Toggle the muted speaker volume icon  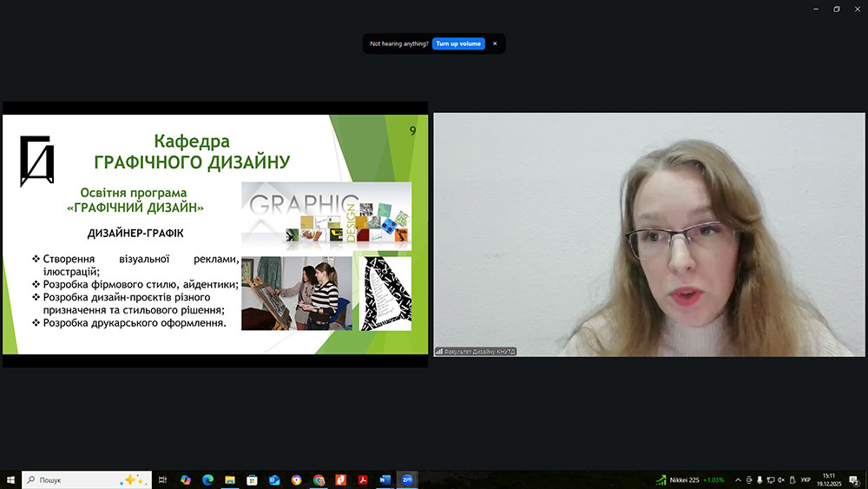[781, 479]
